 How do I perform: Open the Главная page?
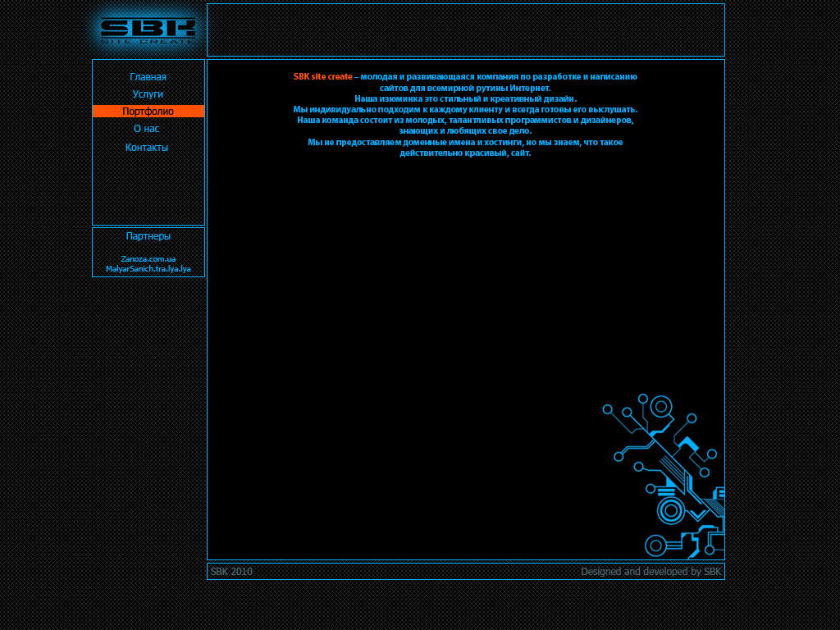pos(148,76)
